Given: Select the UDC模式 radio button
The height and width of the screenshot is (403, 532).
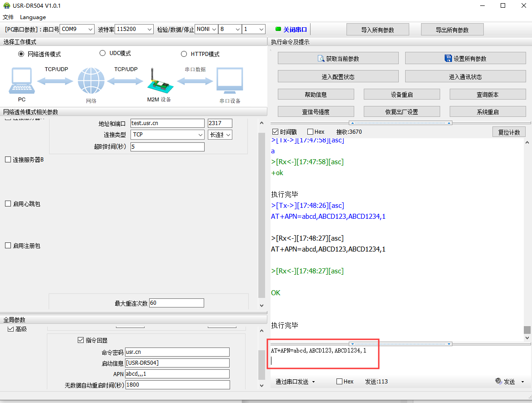Looking at the screenshot, I should (102, 53).
